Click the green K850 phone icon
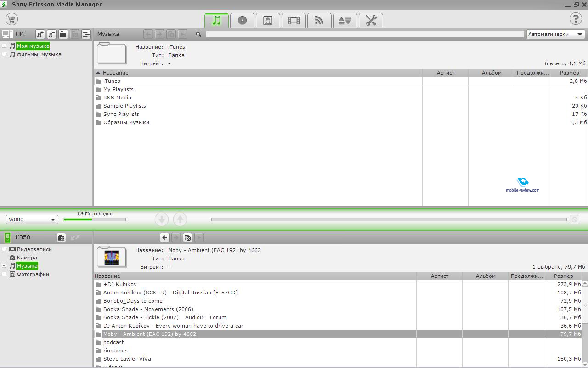The width and height of the screenshot is (588, 368). 7,237
